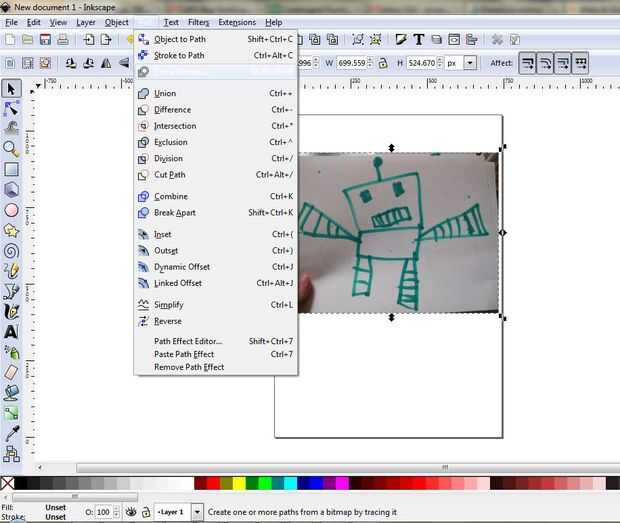This screenshot has height=523, width=620.
Task: Open the px units dropdown
Action: click(470, 63)
